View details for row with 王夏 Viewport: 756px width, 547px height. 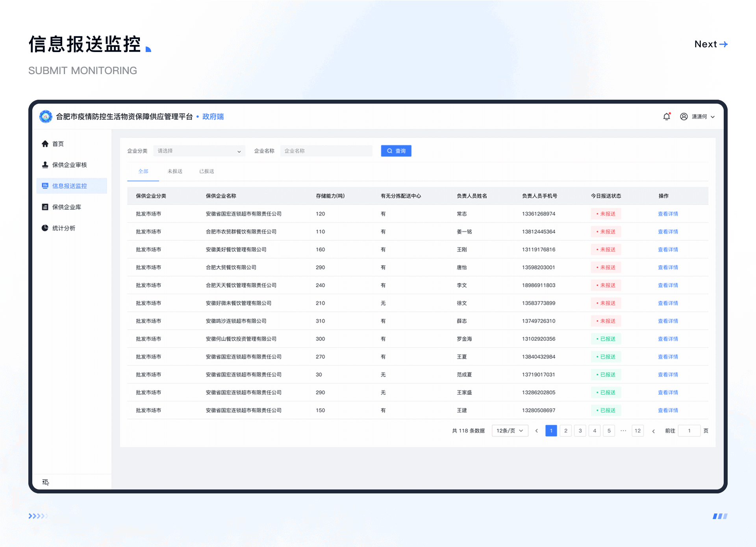click(x=668, y=357)
